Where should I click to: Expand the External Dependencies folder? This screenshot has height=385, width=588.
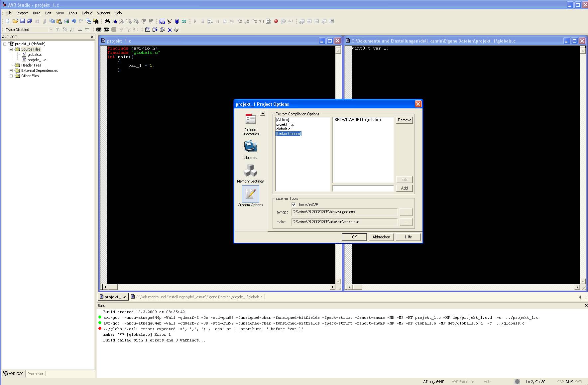(11, 70)
